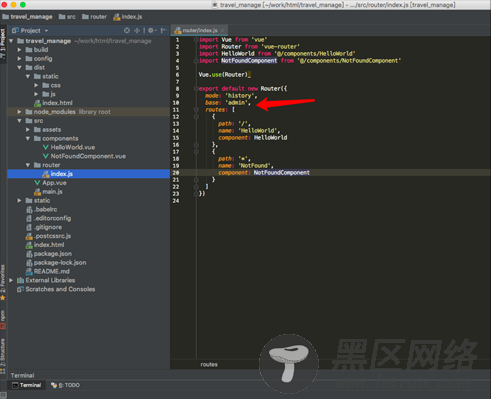The image size is (491, 399).
Task: Click the 'admin' base value on line 10
Action: [x=237, y=103]
